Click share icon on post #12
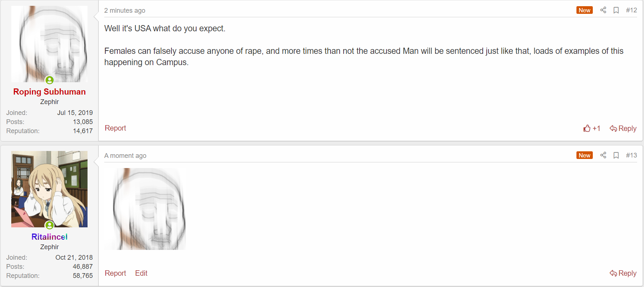This screenshot has width=644, height=287. [603, 10]
